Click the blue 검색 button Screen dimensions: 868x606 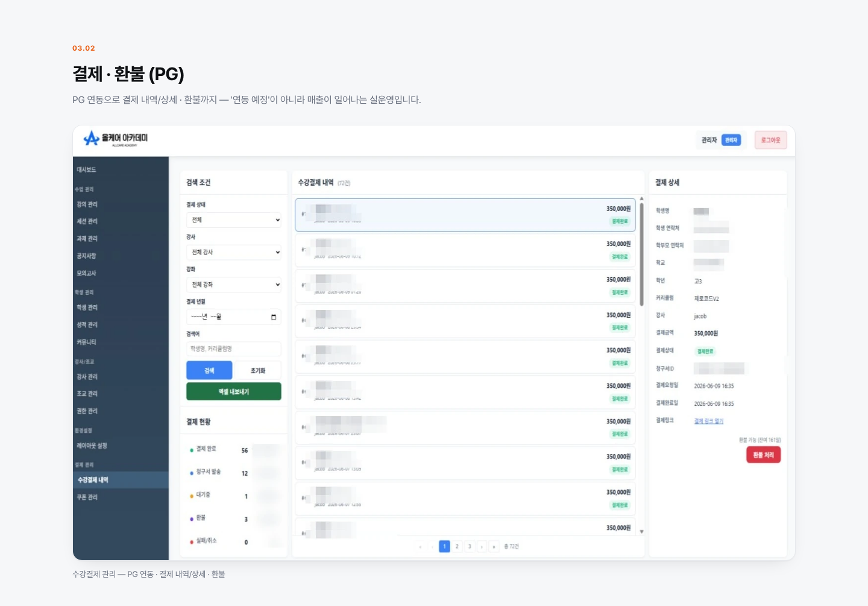pos(209,370)
